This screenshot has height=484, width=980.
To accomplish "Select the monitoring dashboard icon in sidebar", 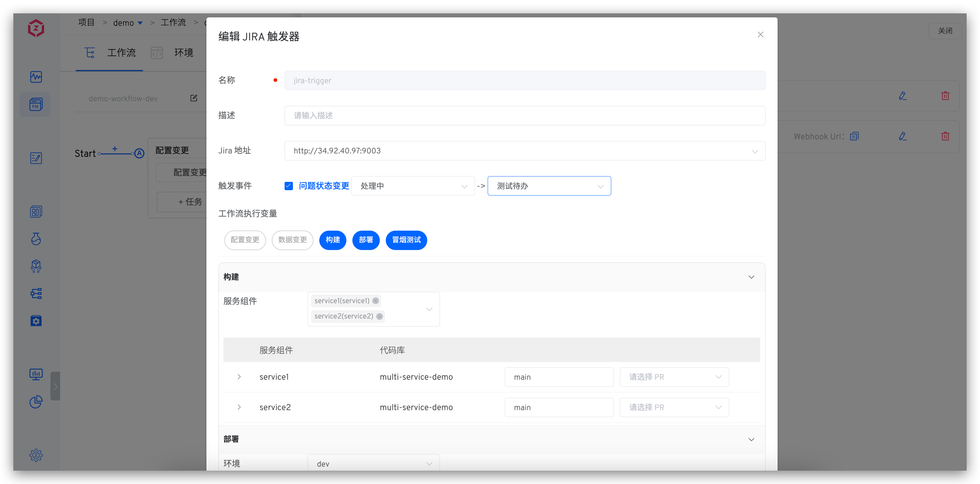I will tap(35, 77).
